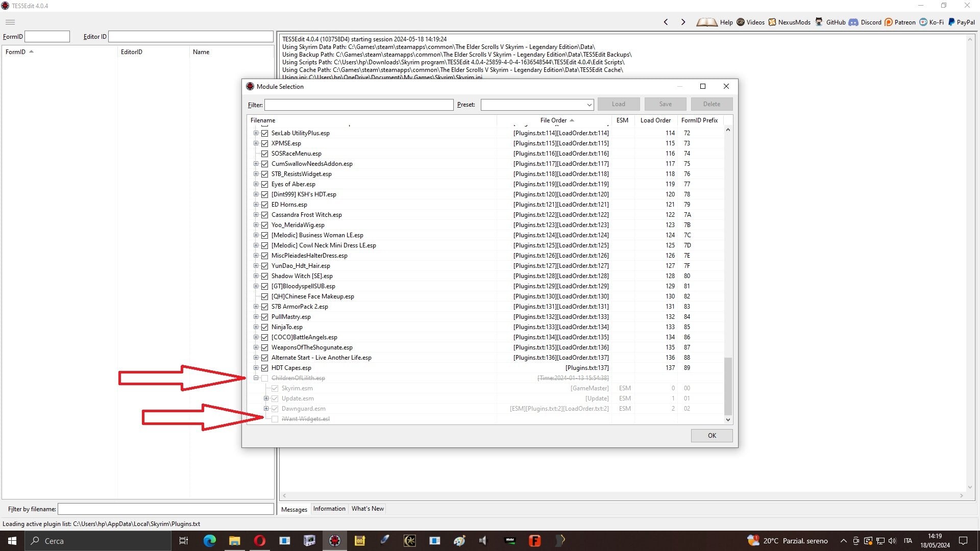Launch Microsoft Edge from taskbar

[x=209, y=541]
